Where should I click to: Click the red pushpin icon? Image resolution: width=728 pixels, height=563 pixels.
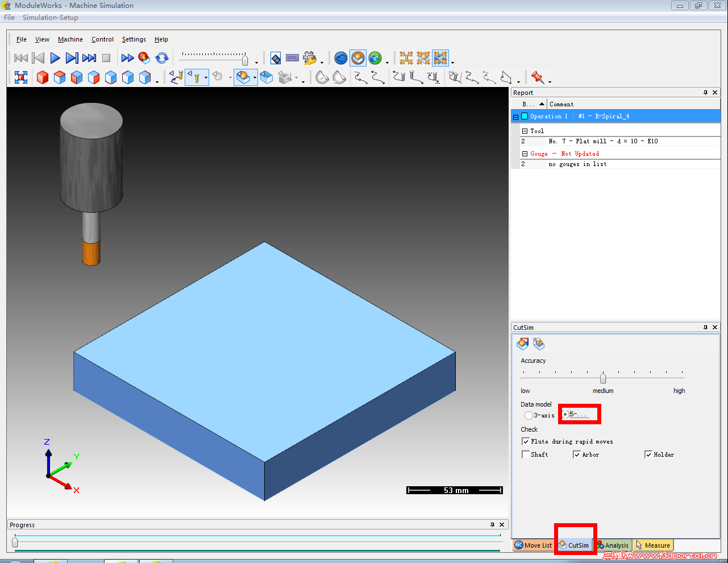coord(537,77)
